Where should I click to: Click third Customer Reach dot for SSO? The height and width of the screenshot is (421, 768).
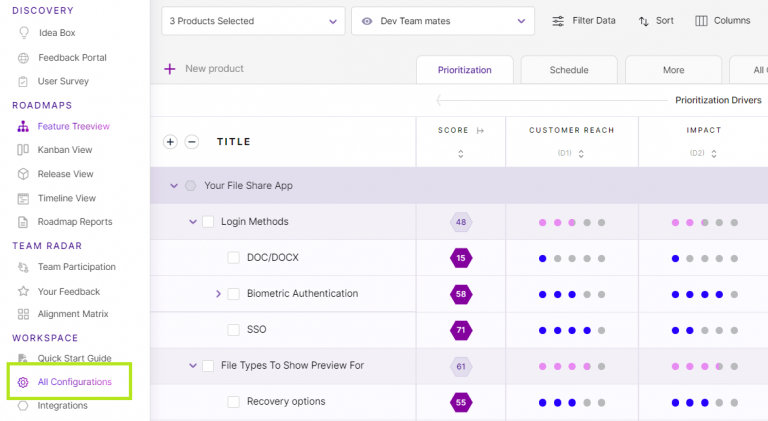pos(572,330)
